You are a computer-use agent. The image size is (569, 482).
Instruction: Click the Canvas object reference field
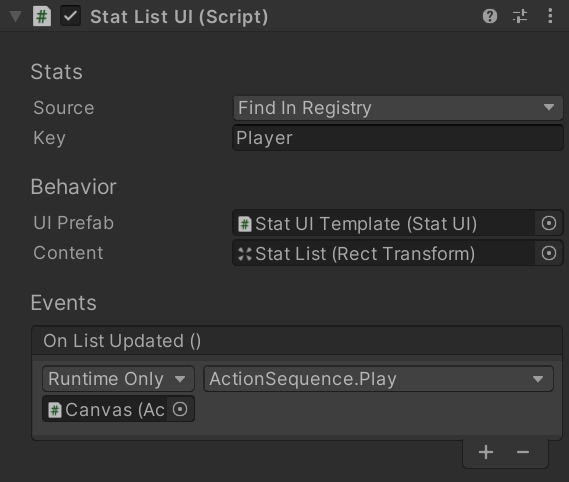[105, 409]
